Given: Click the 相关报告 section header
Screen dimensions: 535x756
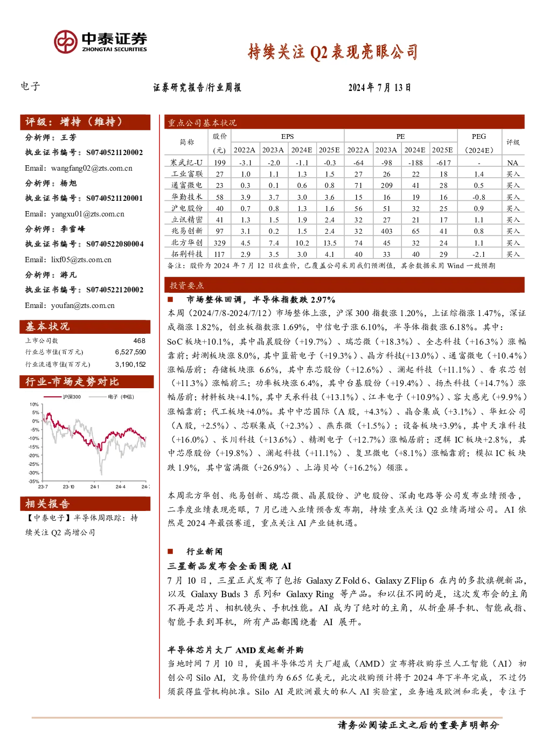Looking at the screenshot, I should [x=85, y=503].
